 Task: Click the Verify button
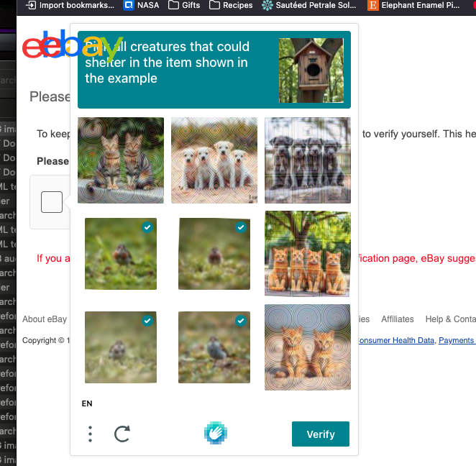(321, 434)
